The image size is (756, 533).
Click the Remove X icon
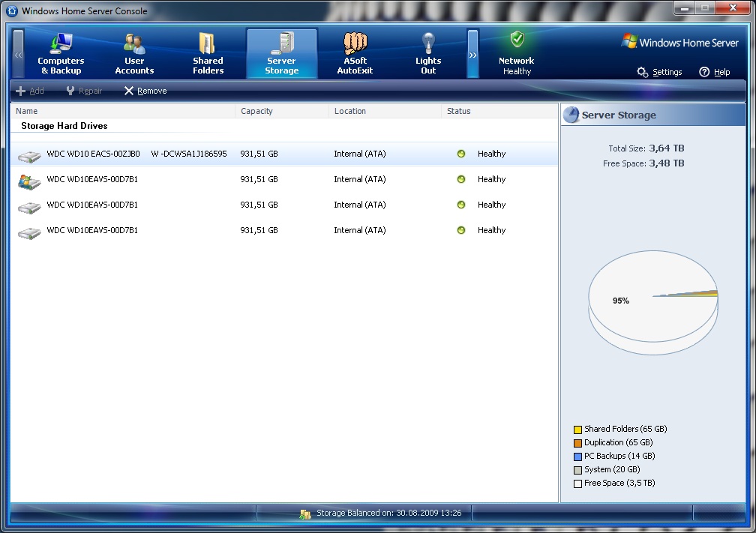[x=129, y=91]
